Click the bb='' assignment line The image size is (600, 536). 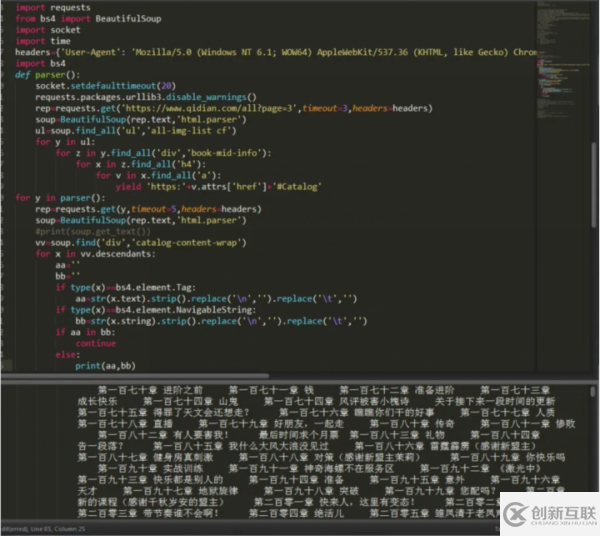pos(68,276)
